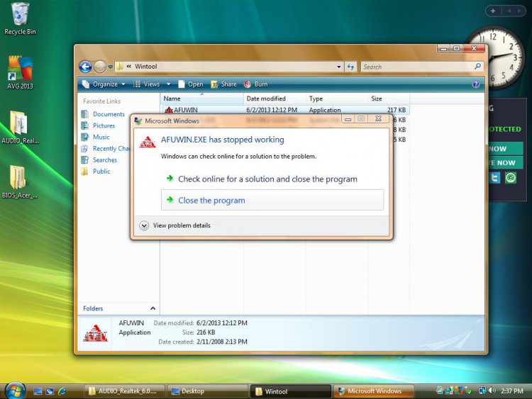Select the AUDIO_Real... folder on desktop
Viewport: 532px width, 399px height.
(20, 127)
